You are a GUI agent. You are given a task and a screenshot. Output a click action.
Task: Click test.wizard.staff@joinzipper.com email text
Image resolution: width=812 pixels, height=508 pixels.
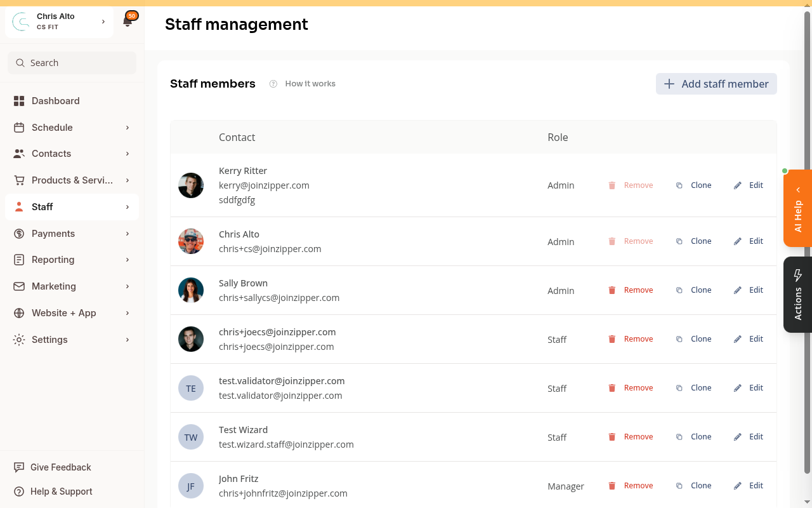pos(286,444)
